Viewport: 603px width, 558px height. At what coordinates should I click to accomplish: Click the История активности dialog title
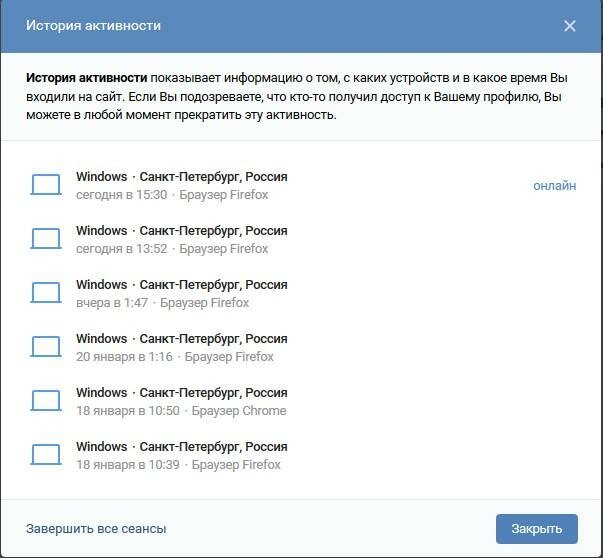pos(93,26)
